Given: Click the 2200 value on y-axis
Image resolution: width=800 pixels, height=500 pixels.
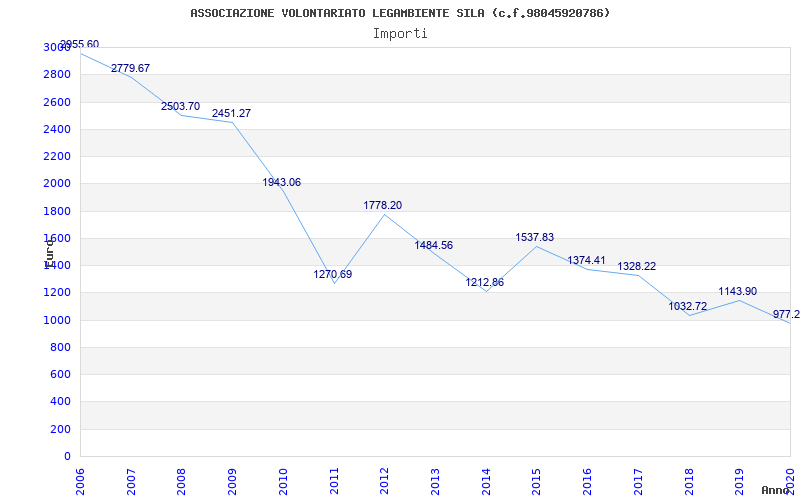Looking at the screenshot, I should pyautogui.click(x=57, y=156).
